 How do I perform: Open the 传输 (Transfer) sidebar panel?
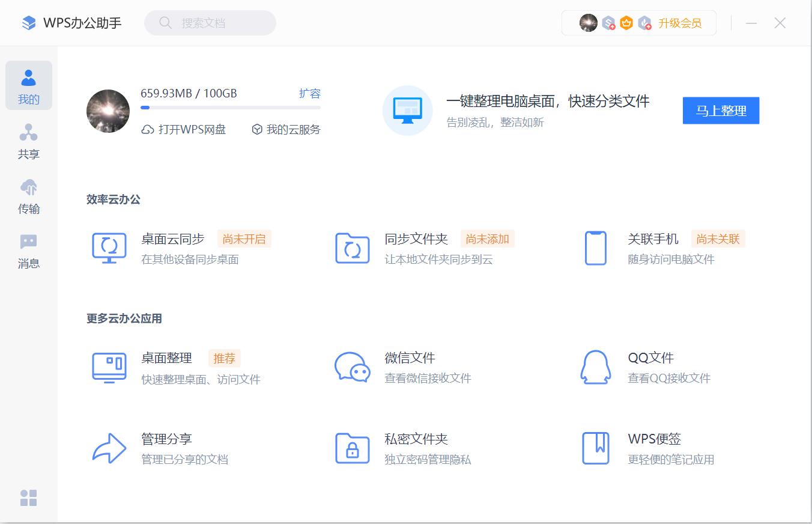[x=28, y=196]
